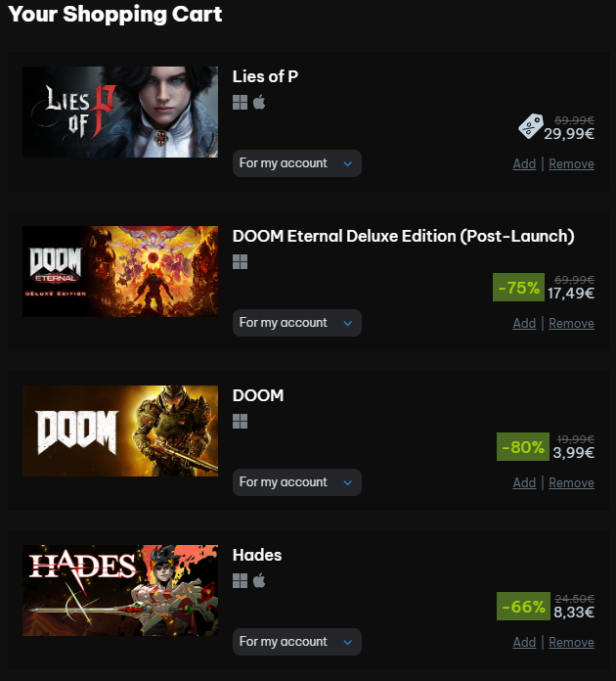This screenshot has height=681, width=616.
Task: Click the Windows icon under Lies of P
Action: [241, 103]
